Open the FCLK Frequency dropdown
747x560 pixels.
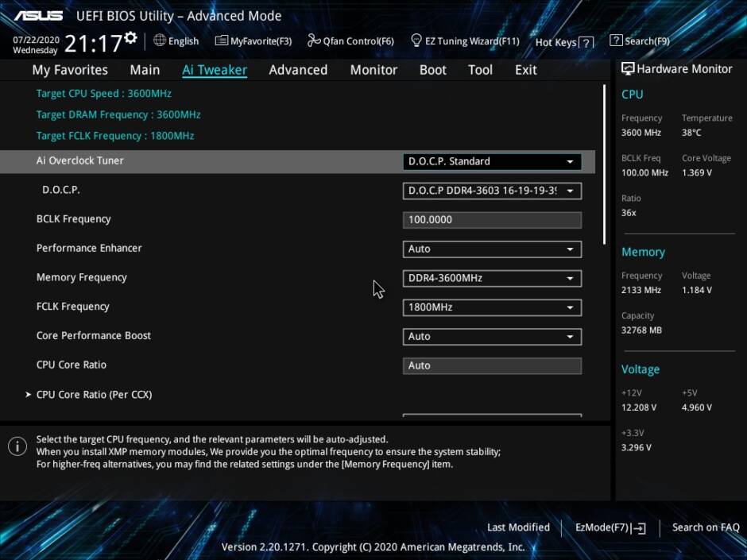point(492,307)
